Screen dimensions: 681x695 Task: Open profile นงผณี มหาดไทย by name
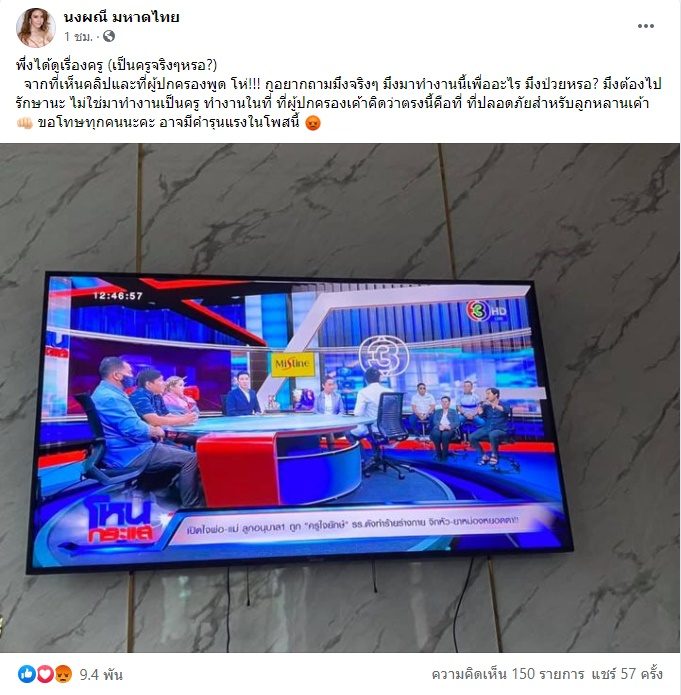121,17
